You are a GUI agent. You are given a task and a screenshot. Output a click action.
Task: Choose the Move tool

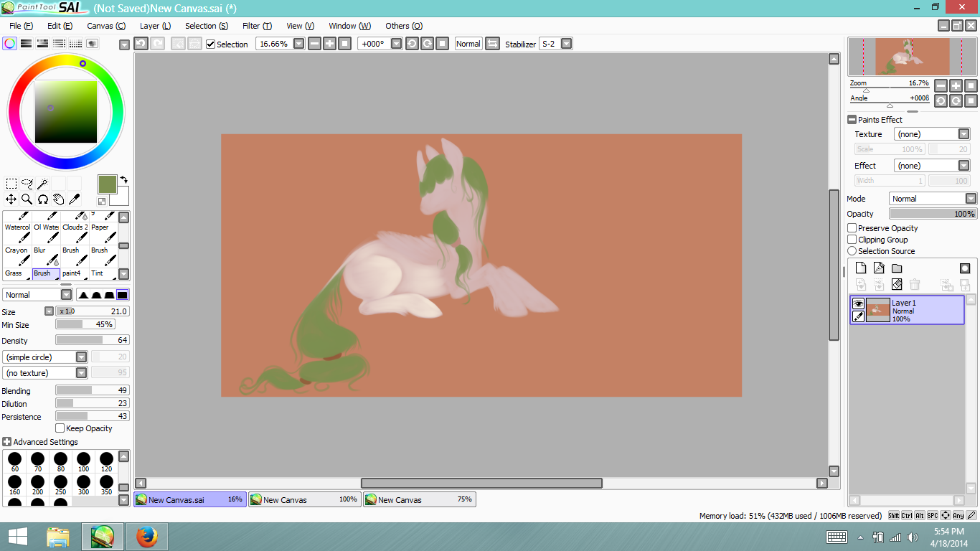click(x=11, y=199)
